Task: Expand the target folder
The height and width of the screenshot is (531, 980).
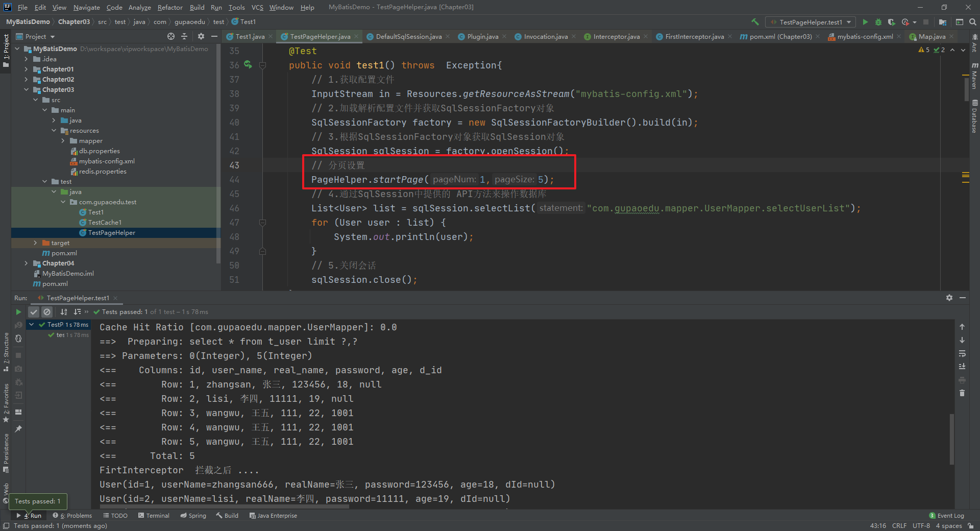Action: pos(35,243)
